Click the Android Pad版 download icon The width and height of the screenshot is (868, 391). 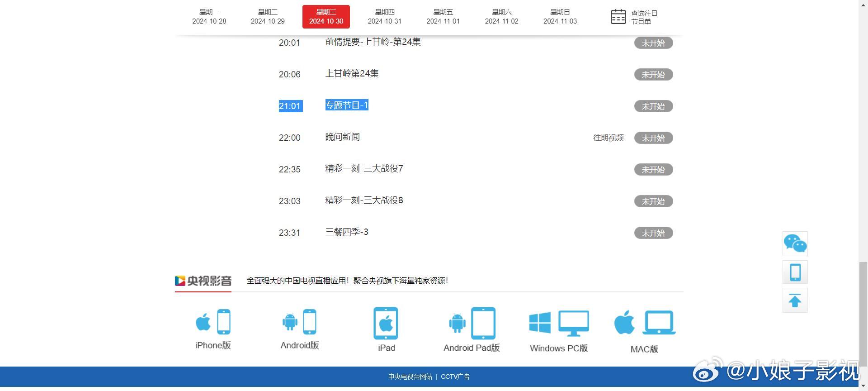[472, 323]
